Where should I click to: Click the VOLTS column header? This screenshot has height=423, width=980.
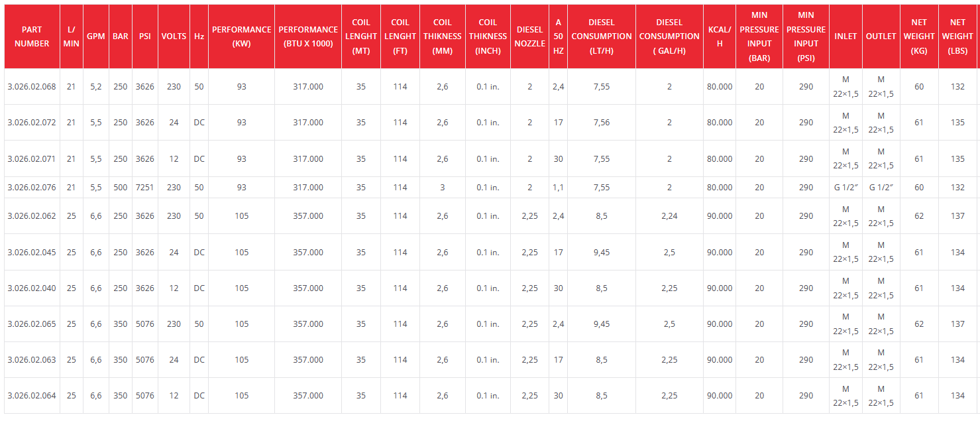174,36
